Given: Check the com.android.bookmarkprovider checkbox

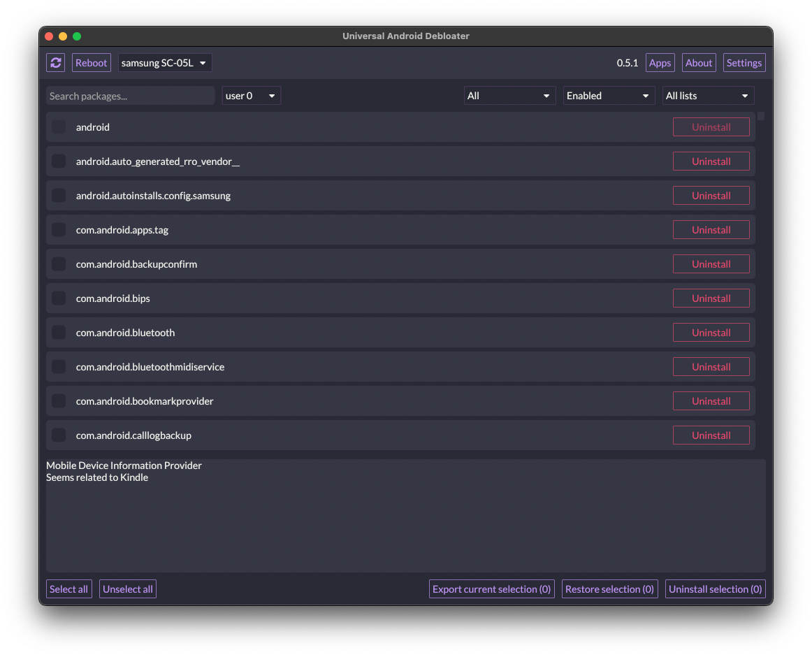Looking at the screenshot, I should click(59, 400).
